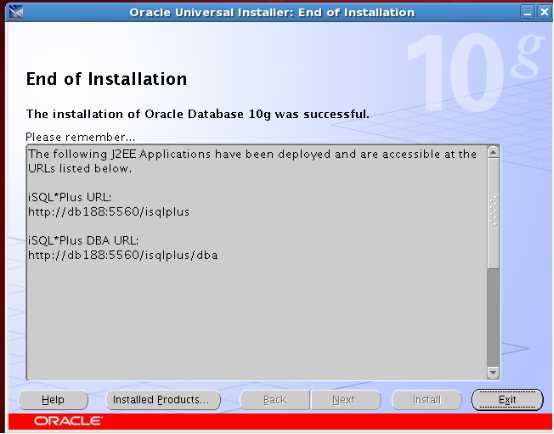This screenshot has width=554, height=434.
Task: Click 'The following J2EE Applications' text line
Action: pyautogui.click(x=252, y=154)
